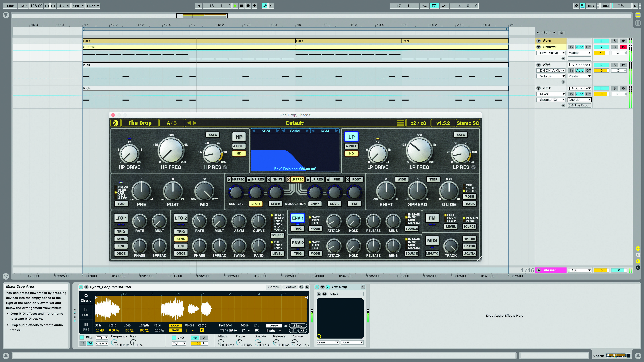This screenshot has height=362, width=644.
Task: Arm the Chords track for recording
Action: 623,47
